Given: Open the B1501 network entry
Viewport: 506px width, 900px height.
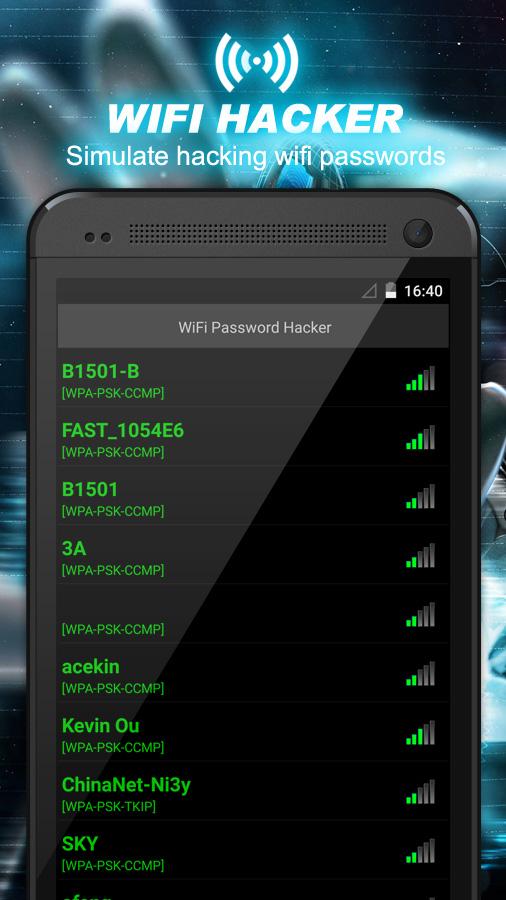Looking at the screenshot, I should click(252, 496).
